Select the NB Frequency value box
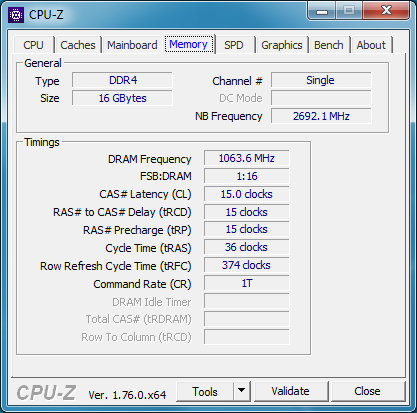Screen dimensions: 417x413 pos(321,116)
